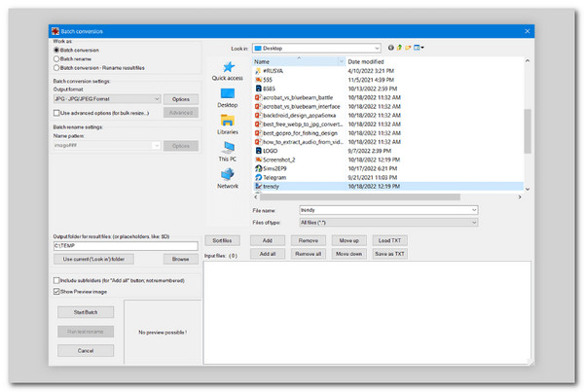Expand the Output format dropdown
Screen dimensions: 584x392
tap(156, 99)
